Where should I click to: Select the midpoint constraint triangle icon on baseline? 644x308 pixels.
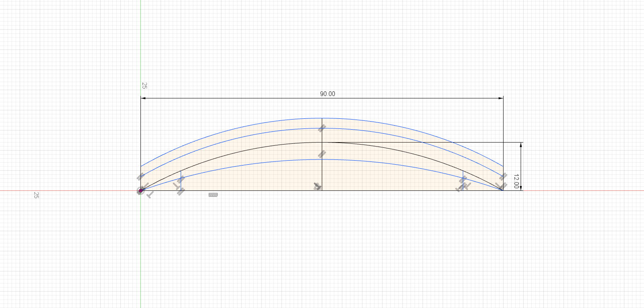[318, 186]
